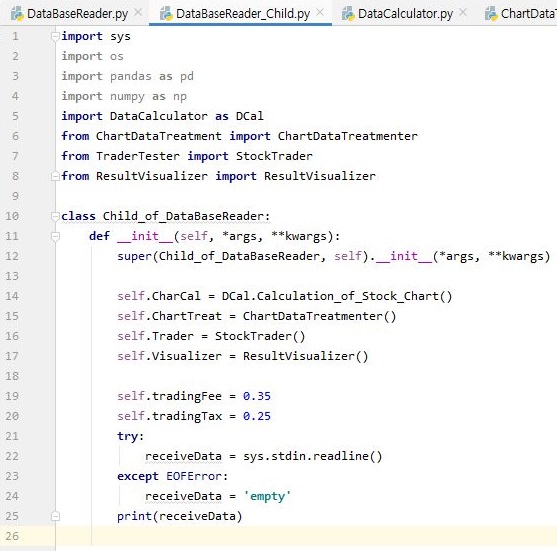Click 'StockTrader' in the import on line 7
This screenshot has width=557, height=551.
(x=274, y=156)
